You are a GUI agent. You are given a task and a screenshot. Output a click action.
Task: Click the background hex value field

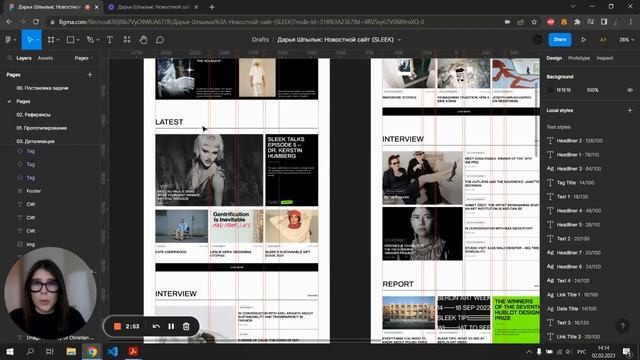click(x=564, y=90)
